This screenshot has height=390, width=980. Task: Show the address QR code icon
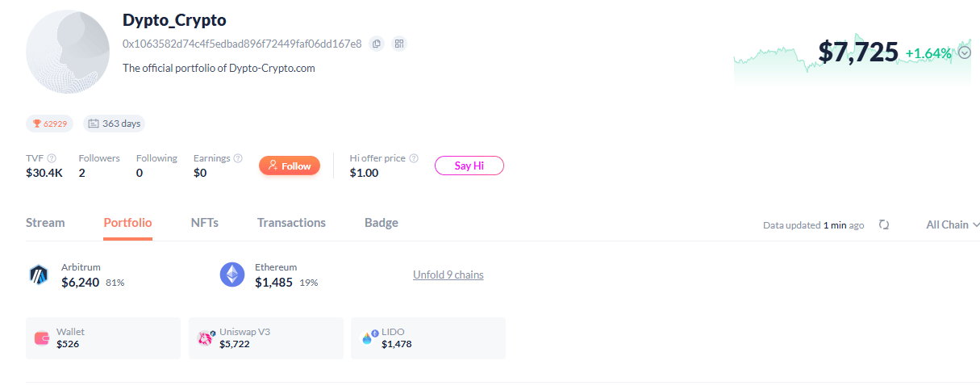pos(399,44)
